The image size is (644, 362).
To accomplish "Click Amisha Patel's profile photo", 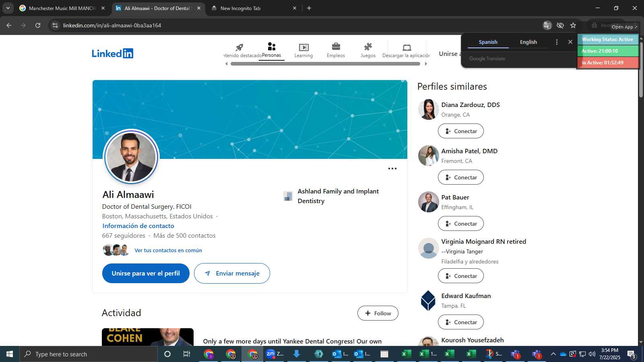I will click(428, 156).
